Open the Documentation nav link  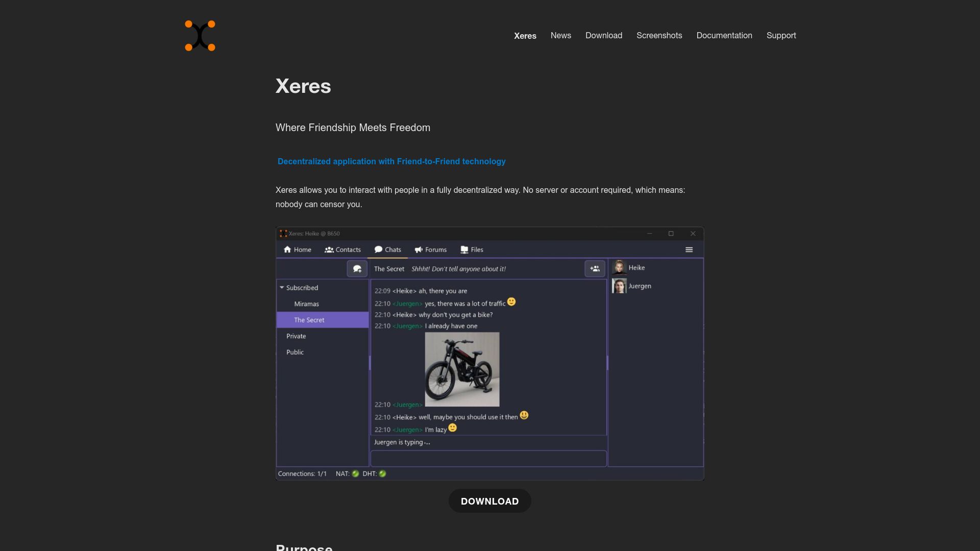724,35
